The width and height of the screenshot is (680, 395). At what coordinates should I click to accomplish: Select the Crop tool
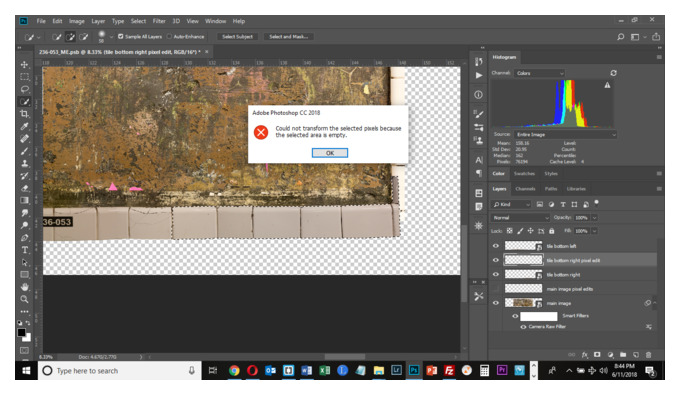click(x=25, y=114)
